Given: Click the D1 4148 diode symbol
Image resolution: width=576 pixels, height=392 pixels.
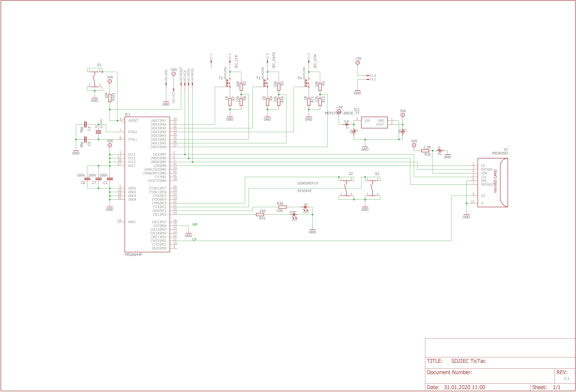Looking at the screenshot, I should click(346, 124).
